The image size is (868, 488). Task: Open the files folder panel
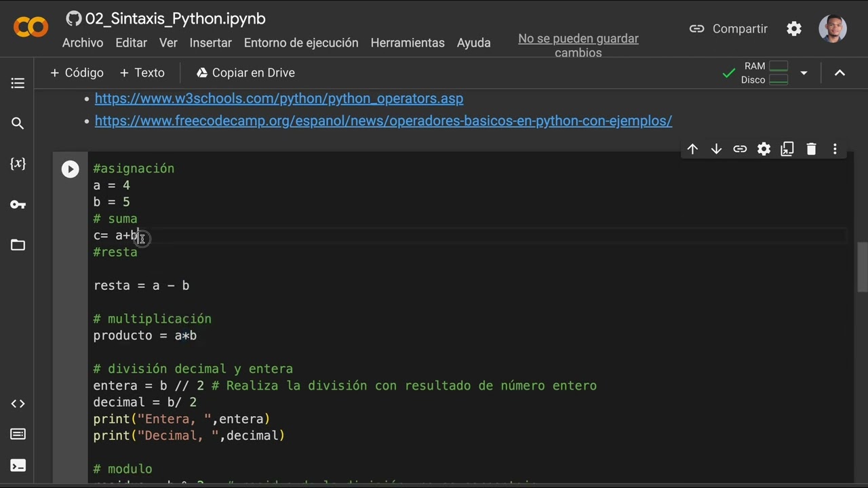18,245
